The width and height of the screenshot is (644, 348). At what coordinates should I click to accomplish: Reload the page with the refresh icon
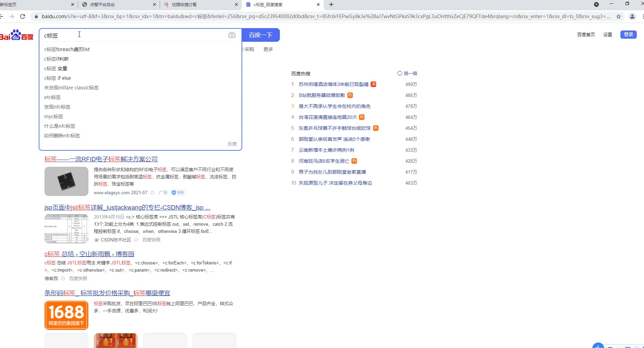pyautogui.click(x=23, y=16)
